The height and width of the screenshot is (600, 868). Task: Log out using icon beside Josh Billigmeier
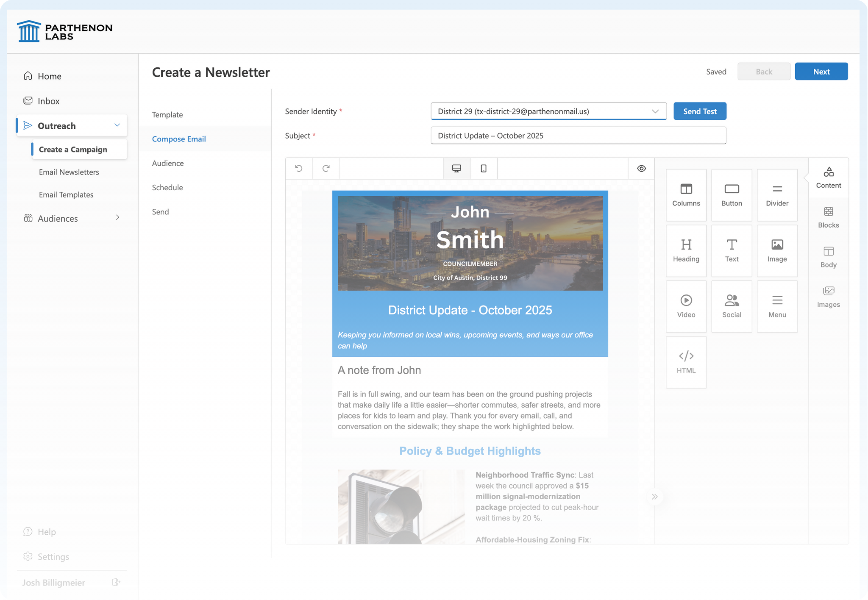tap(116, 582)
